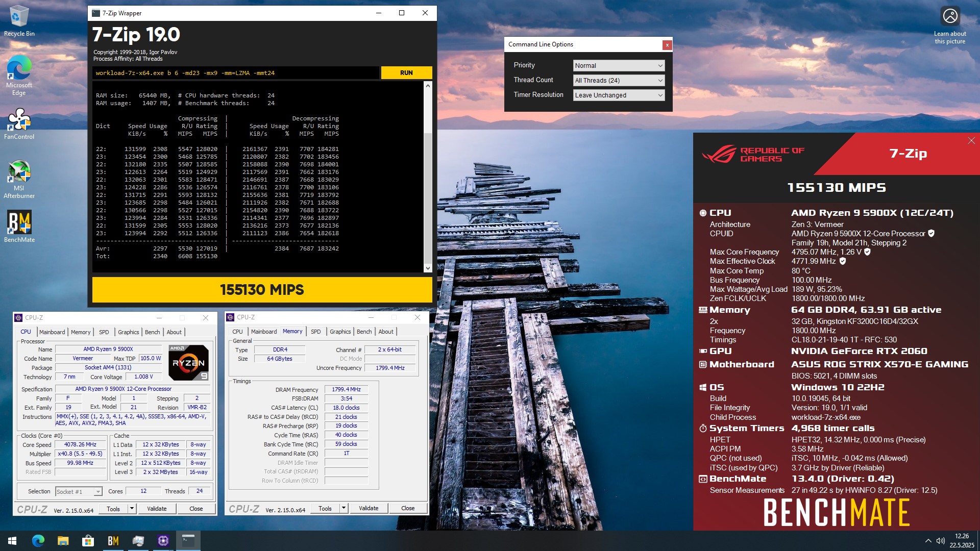Open Edge from the taskbar
Image resolution: width=980 pixels, height=551 pixels.
(38, 541)
